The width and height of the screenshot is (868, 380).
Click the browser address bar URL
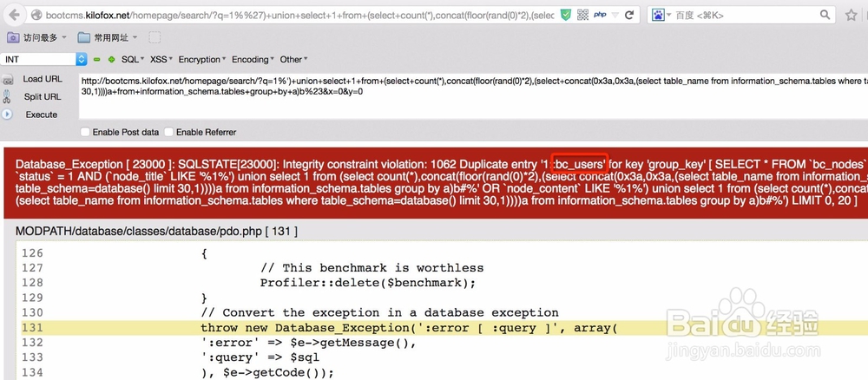pyautogui.click(x=299, y=16)
